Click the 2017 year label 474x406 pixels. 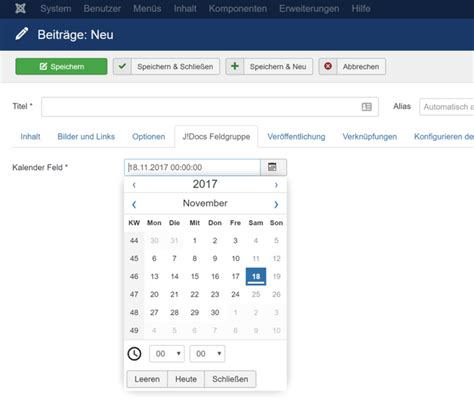pyautogui.click(x=205, y=184)
